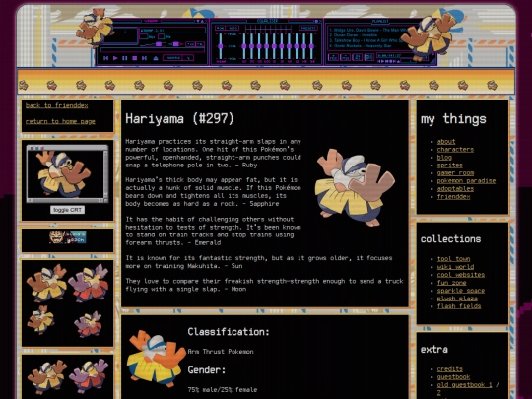
Task: Stop playback with the square stop button
Action: (x=134, y=58)
